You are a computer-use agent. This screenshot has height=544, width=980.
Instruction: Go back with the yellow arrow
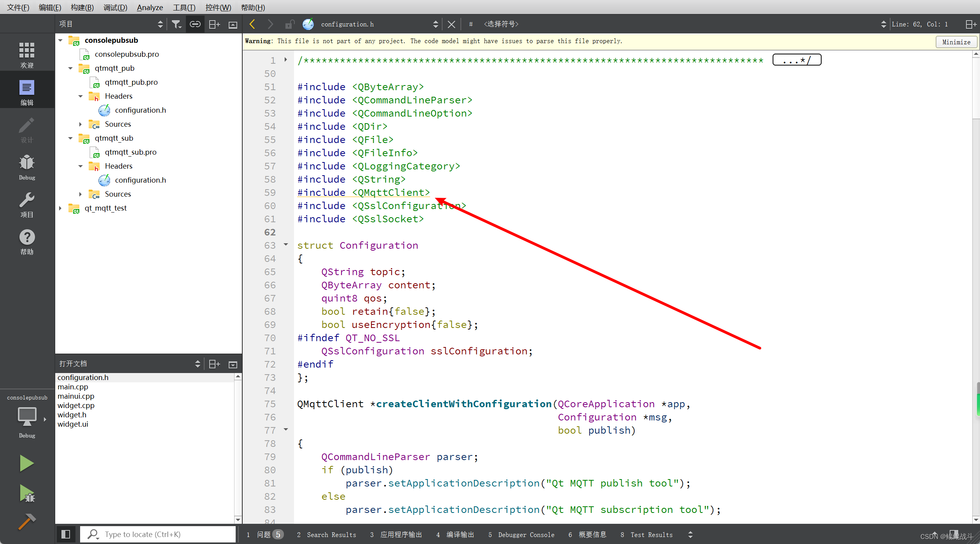point(252,24)
